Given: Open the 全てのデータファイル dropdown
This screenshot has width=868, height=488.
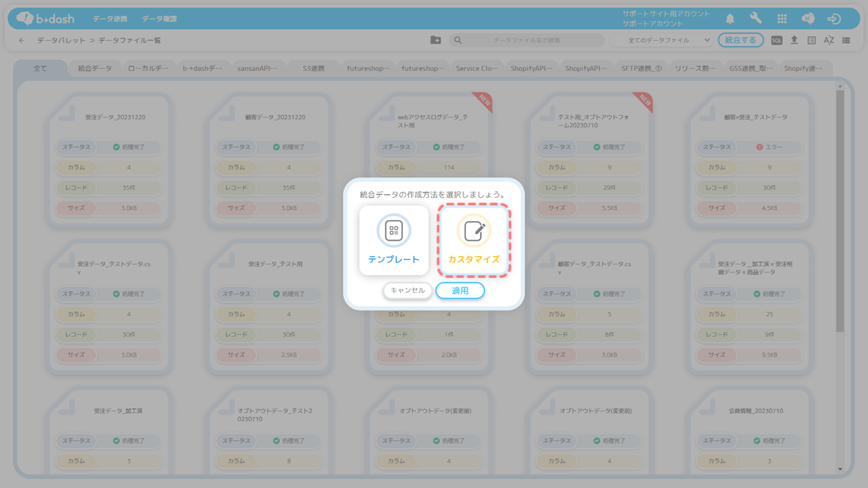Looking at the screenshot, I should [x=660, y=41].
